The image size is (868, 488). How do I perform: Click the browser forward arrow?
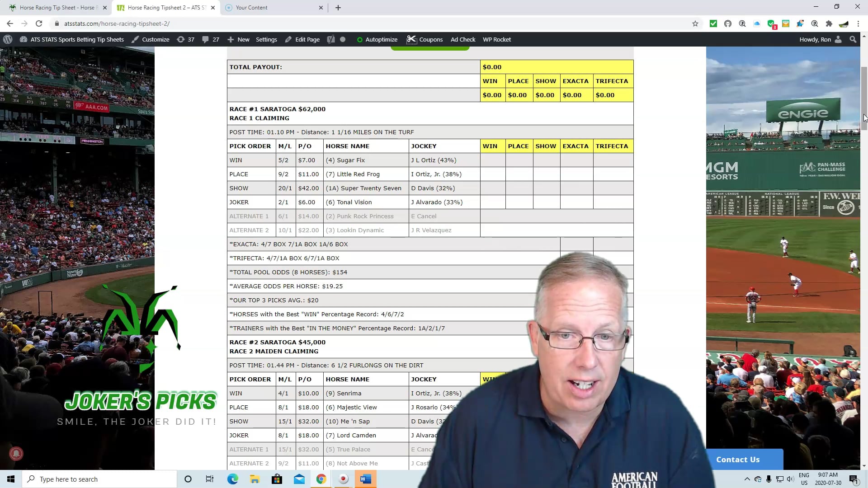24,23
